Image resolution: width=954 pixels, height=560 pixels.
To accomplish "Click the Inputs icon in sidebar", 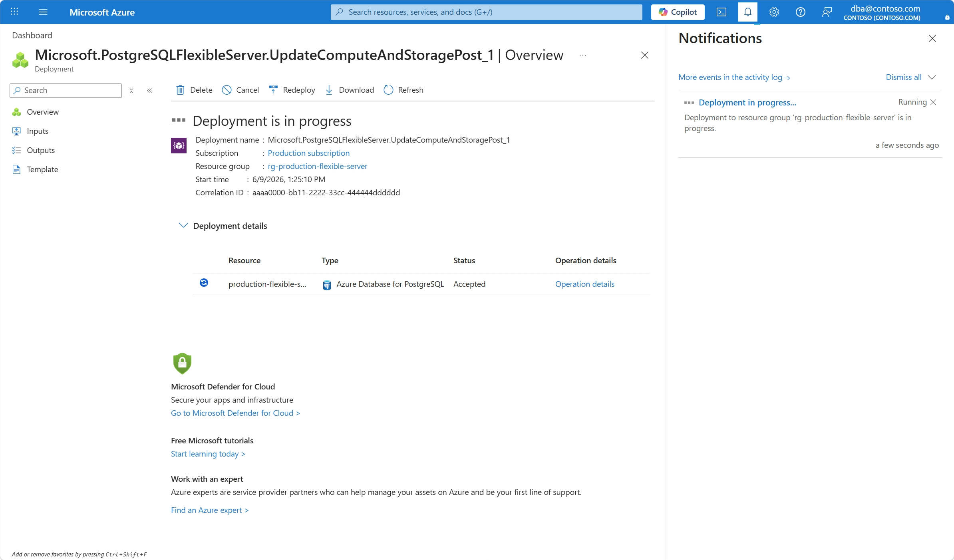I will click(x=16, y=131).
